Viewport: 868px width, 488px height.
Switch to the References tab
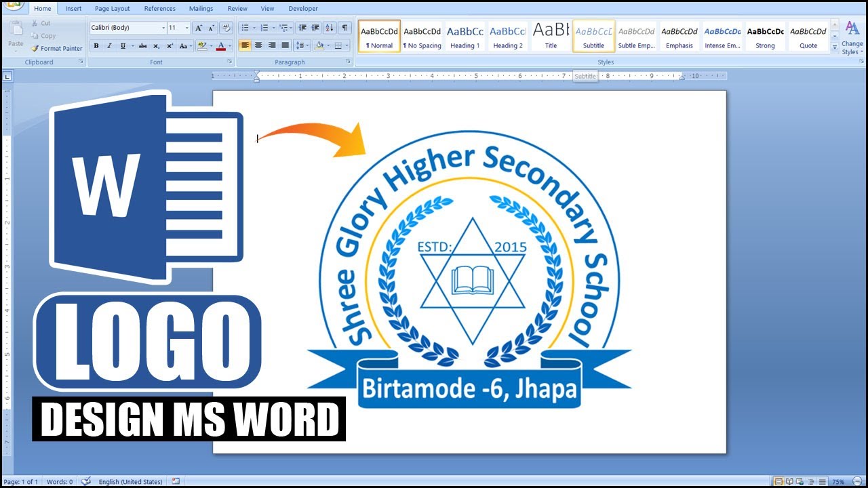[160, 9]
